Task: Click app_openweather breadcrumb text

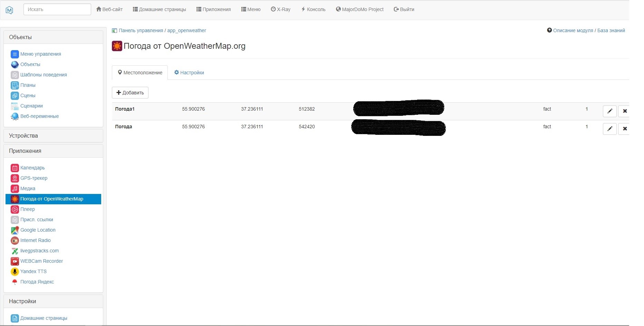Action: pyautogui.click(x=186, y=30)
